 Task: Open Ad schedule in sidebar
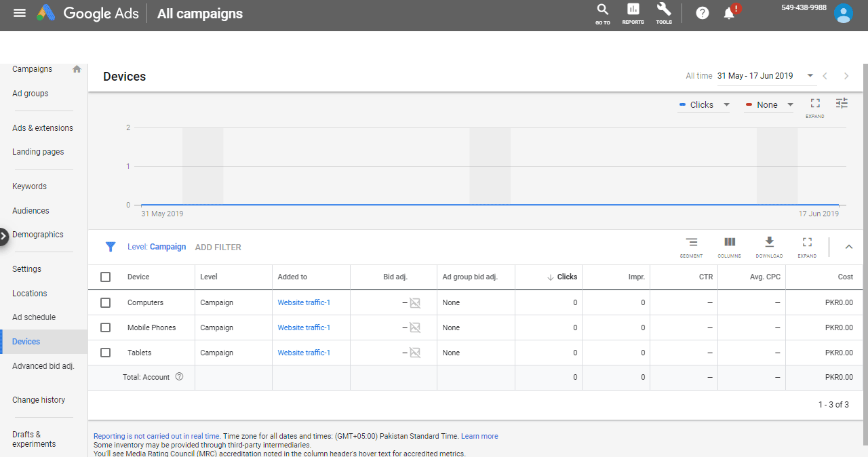click(x=34, y=317)
